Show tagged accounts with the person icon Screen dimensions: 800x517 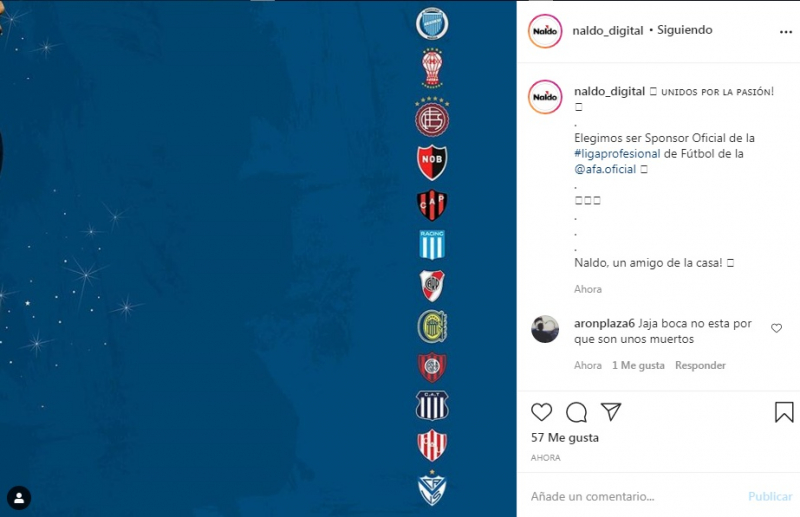pos(19,498)
